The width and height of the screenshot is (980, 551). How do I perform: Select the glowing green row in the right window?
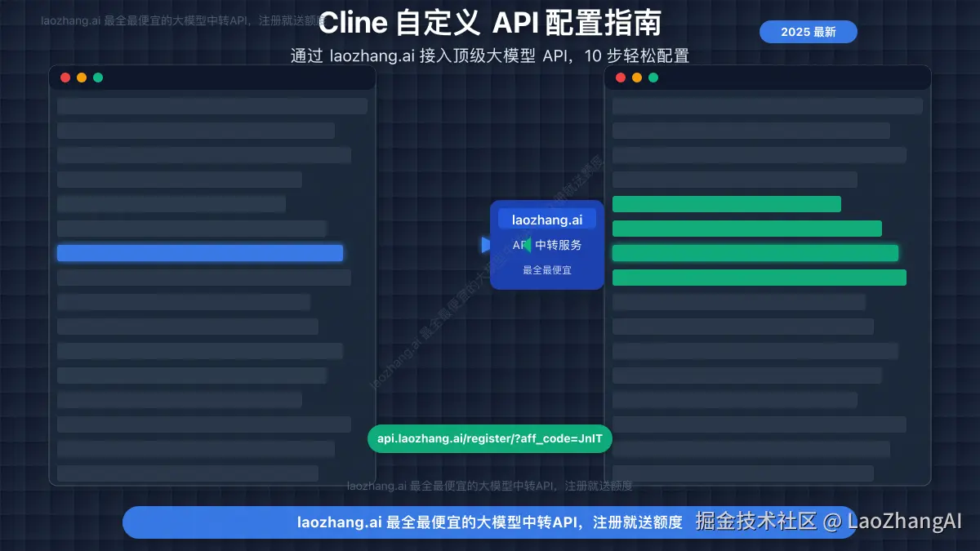755,253
